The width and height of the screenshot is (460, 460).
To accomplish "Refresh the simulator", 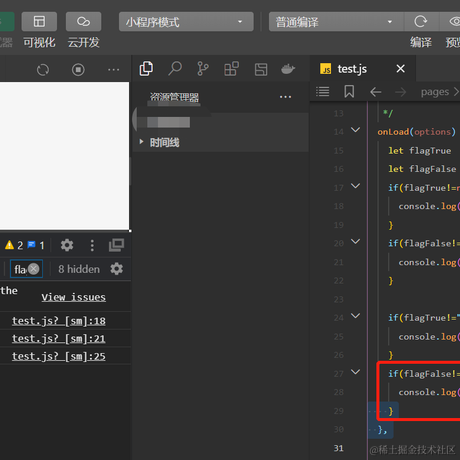I will [x=43, y=70].
